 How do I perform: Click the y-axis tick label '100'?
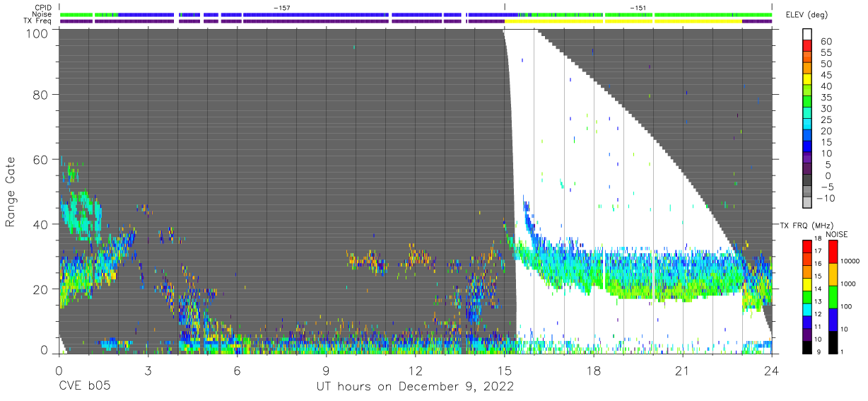(x=38, y=33)
